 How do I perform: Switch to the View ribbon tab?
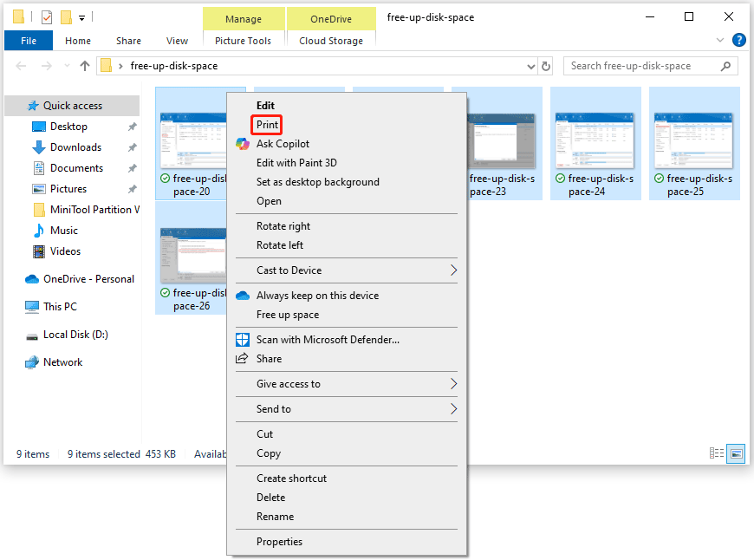click(x=177, y=40)
